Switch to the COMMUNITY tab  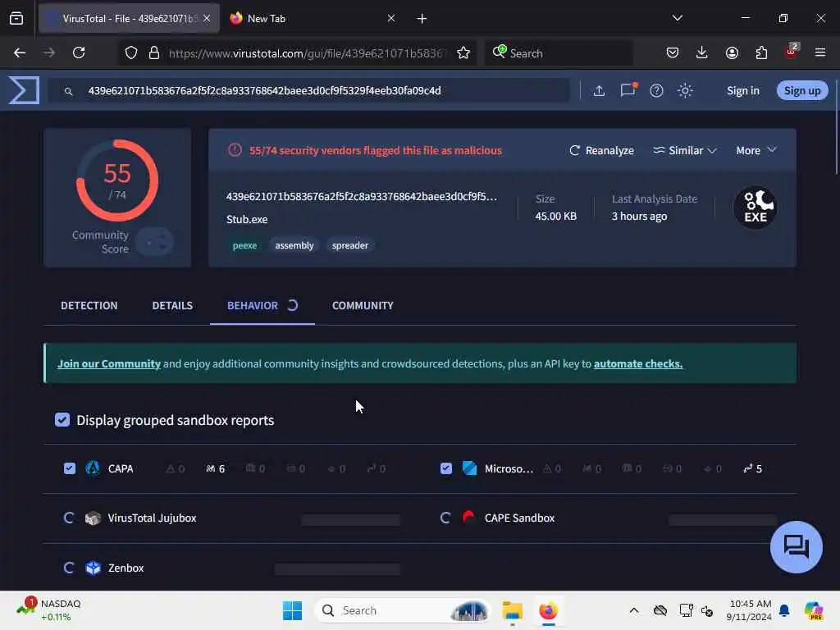tap(363, 305)
